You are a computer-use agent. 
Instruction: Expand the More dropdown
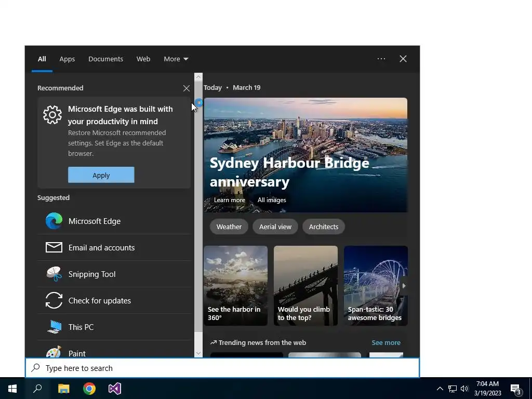[176, 59]
